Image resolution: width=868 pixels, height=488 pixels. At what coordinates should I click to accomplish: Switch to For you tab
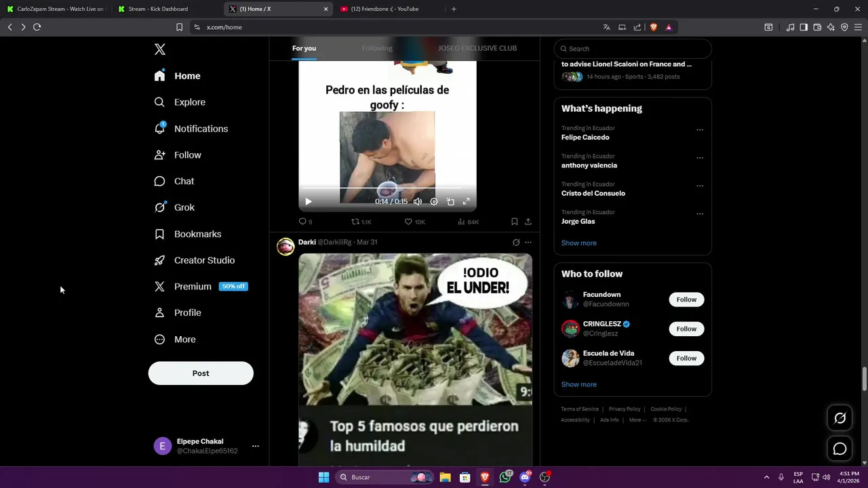pyautogui.click(x=304, y=48)
